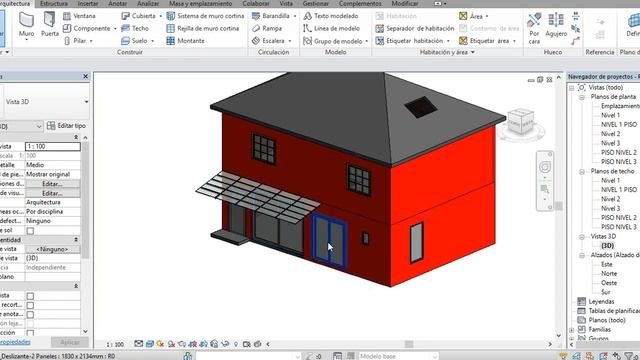The height and width of the screenshot is (360, 640).
Task: Open the Masa y emplazamiento tab
Action: click(x=200, y=4)
